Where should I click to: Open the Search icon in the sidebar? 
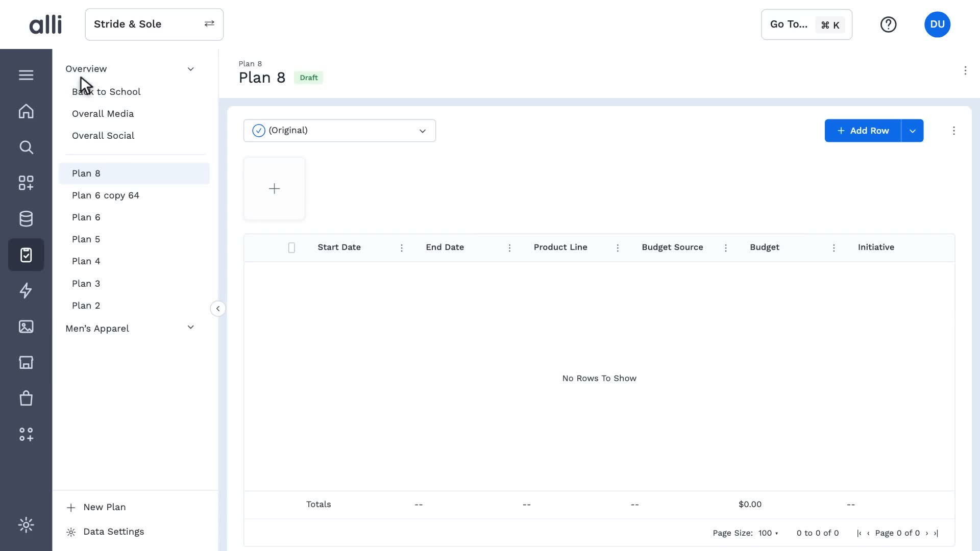[x=26, y=147]
